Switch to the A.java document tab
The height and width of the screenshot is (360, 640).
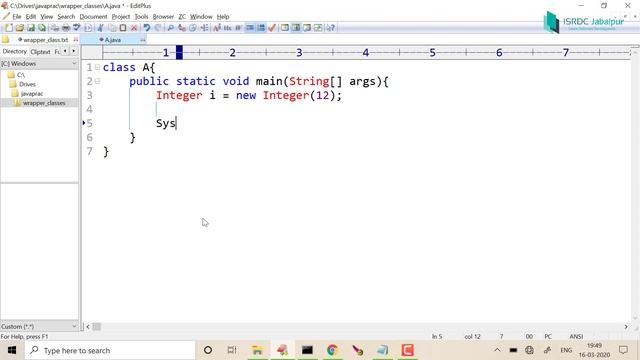tap(112, 40)
